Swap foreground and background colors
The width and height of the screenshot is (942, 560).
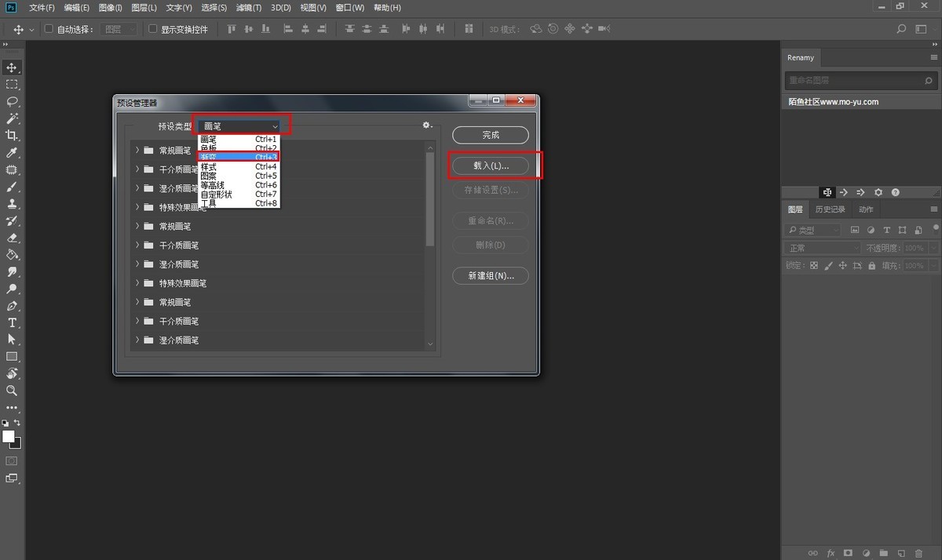(x=17, y=423)
